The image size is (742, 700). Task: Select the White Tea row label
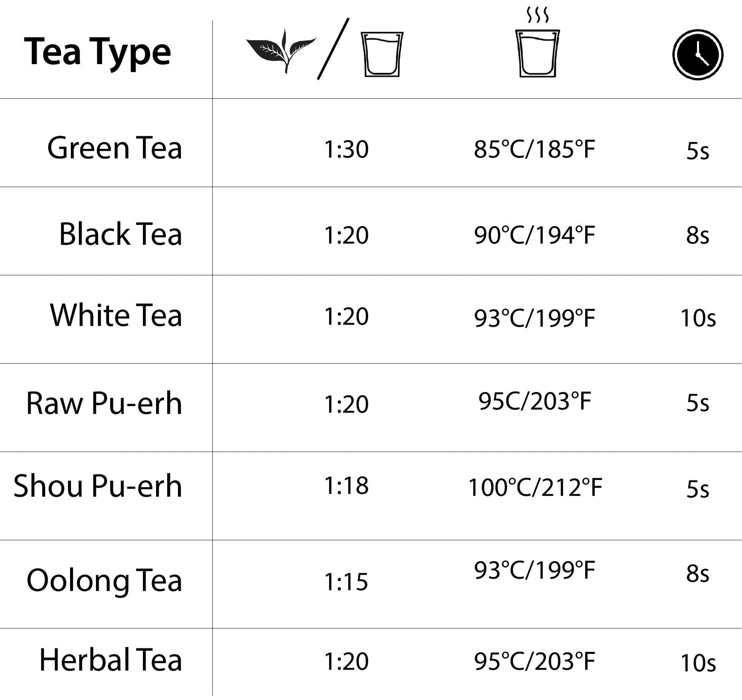116,315
